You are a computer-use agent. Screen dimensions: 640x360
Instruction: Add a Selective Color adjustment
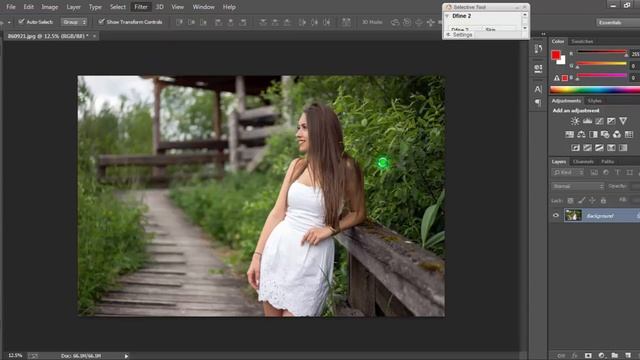point(611,148)
